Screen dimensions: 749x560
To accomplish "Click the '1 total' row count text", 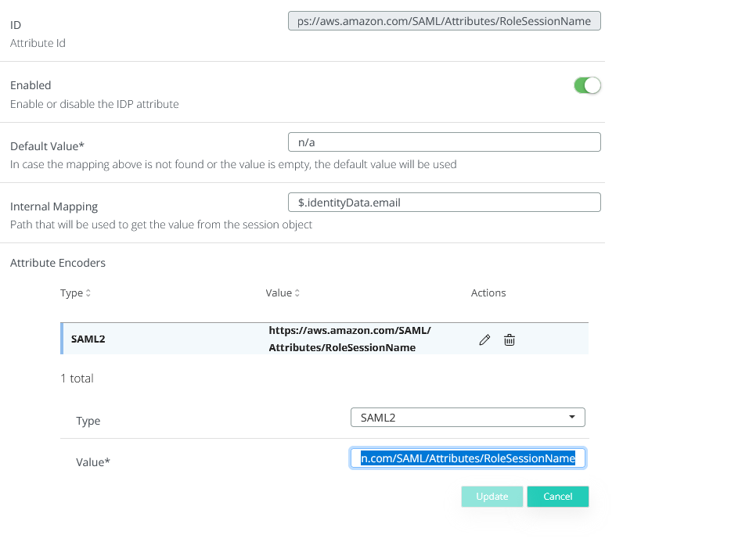I will [x=77, y=379].
